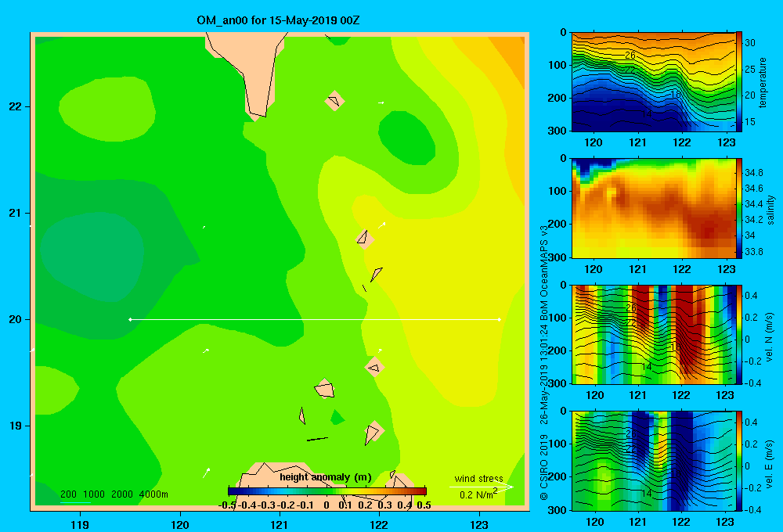Open the northward velocity cross-section panel
This screenshot has width=783, height=532.
(654, 334)
